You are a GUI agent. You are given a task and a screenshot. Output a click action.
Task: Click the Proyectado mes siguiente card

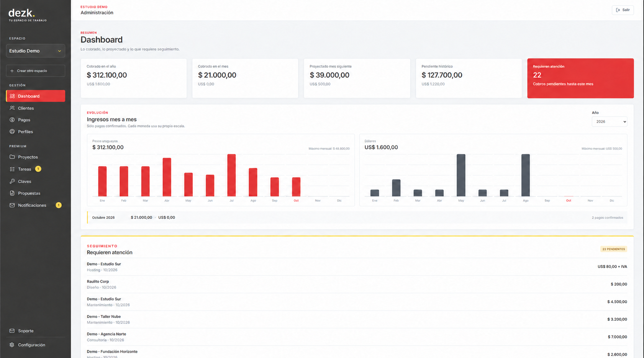click(357, 78)
